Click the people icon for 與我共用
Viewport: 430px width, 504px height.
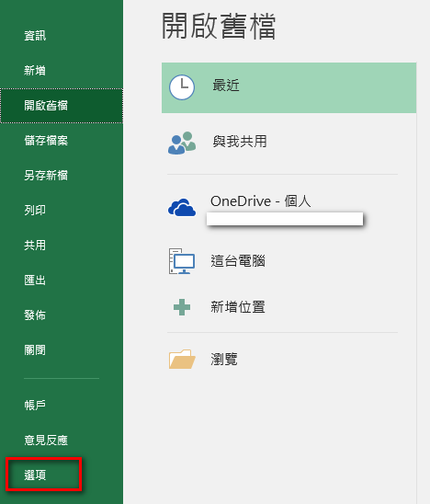pos(182,143)
